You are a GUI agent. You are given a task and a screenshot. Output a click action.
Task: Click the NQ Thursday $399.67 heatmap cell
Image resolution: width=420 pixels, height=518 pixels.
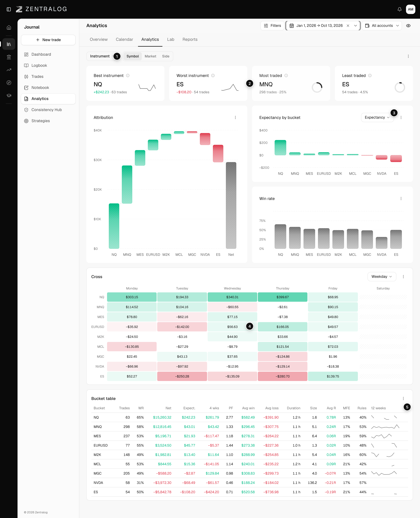(x=283, y=297)
